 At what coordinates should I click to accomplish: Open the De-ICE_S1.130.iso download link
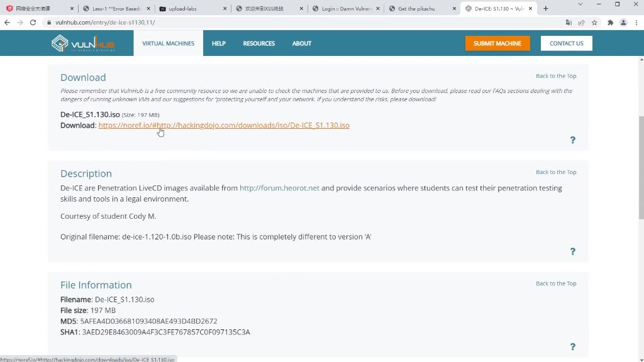224,125
